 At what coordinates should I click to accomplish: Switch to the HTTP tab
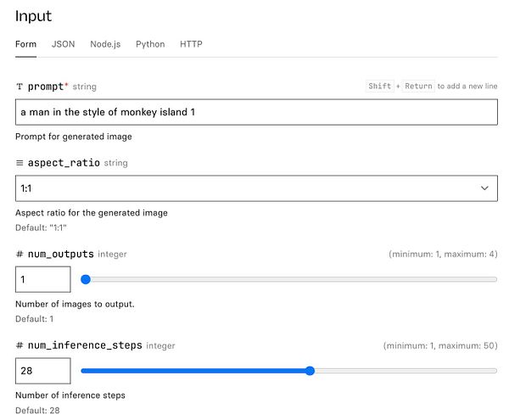[x=191, y=44]
